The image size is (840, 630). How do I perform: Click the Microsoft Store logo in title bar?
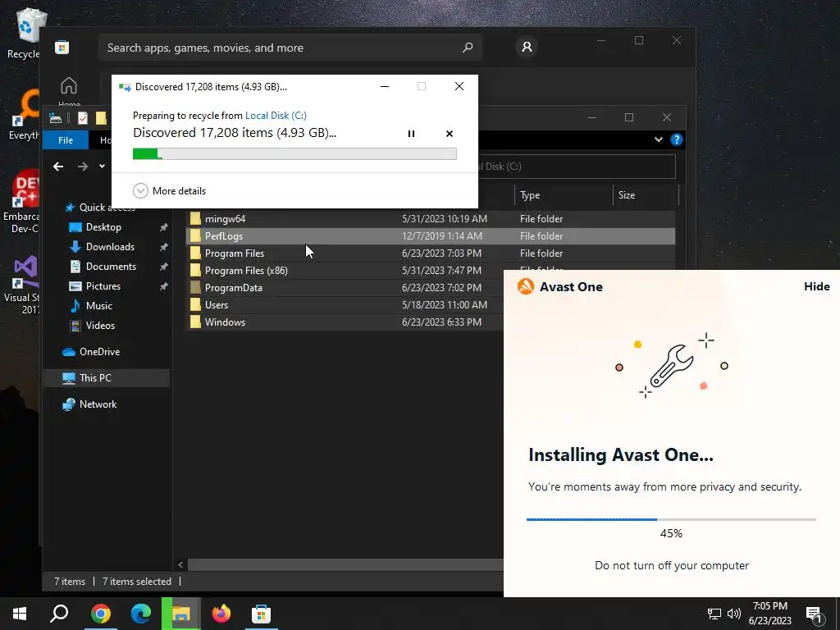click(62, 47)
